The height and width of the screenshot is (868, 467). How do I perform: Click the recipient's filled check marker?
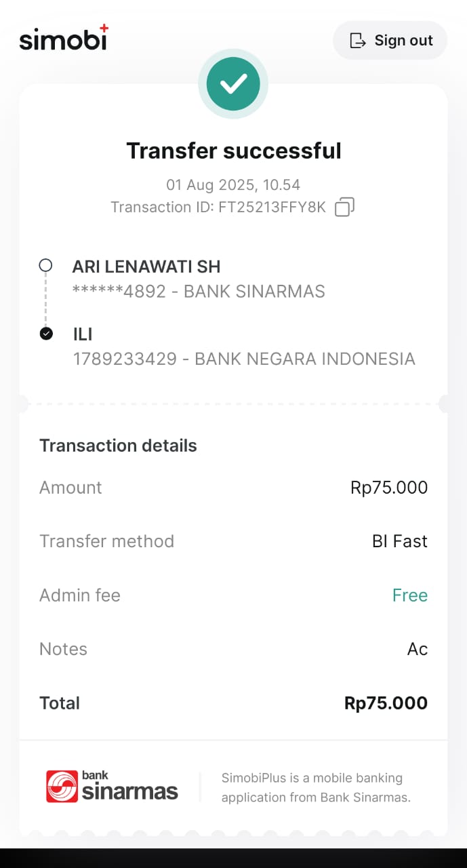coord(46,334)
